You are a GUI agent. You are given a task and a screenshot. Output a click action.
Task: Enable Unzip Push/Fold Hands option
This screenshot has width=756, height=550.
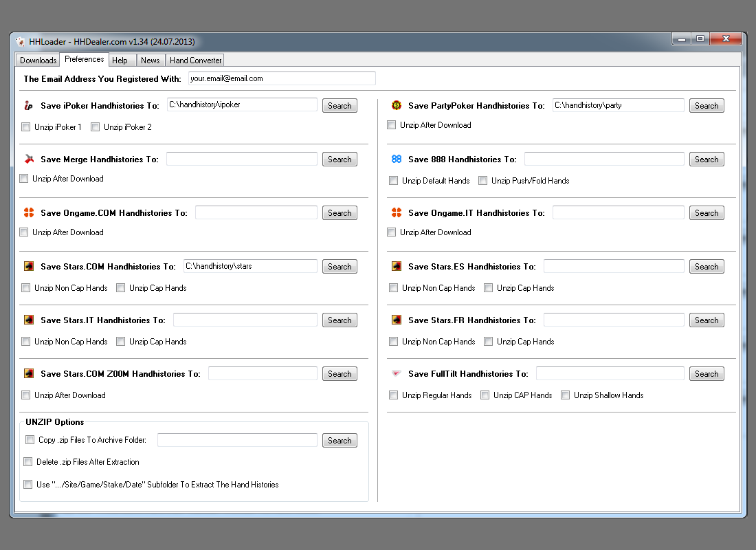tap(483, 181)
